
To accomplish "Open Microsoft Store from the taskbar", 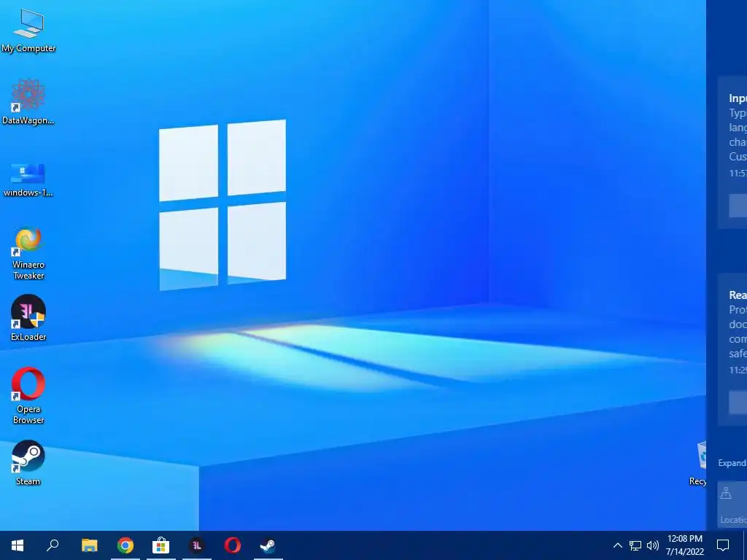I will coord(161,545).
